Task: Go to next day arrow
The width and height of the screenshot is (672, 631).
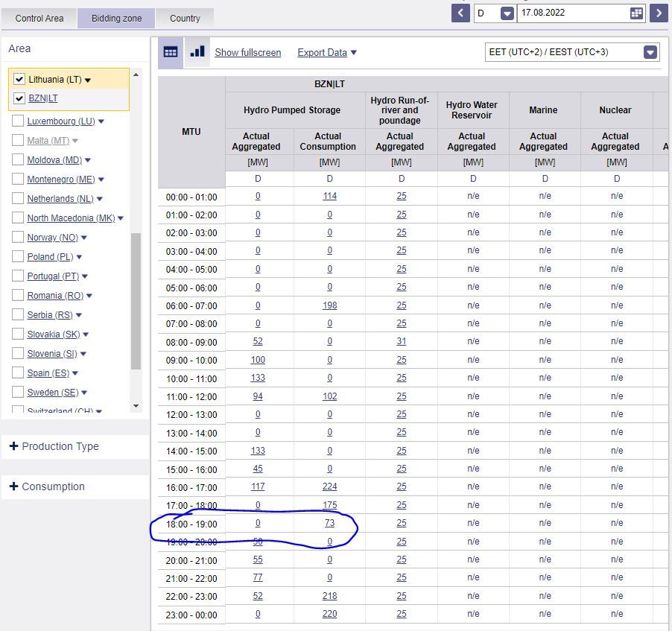Action: point(659,13)
